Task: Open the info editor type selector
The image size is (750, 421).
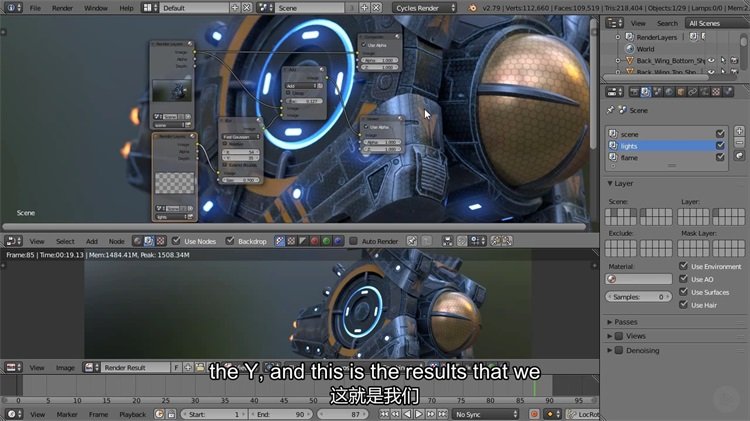Action: pyautogui.click(x=13, y=8)
